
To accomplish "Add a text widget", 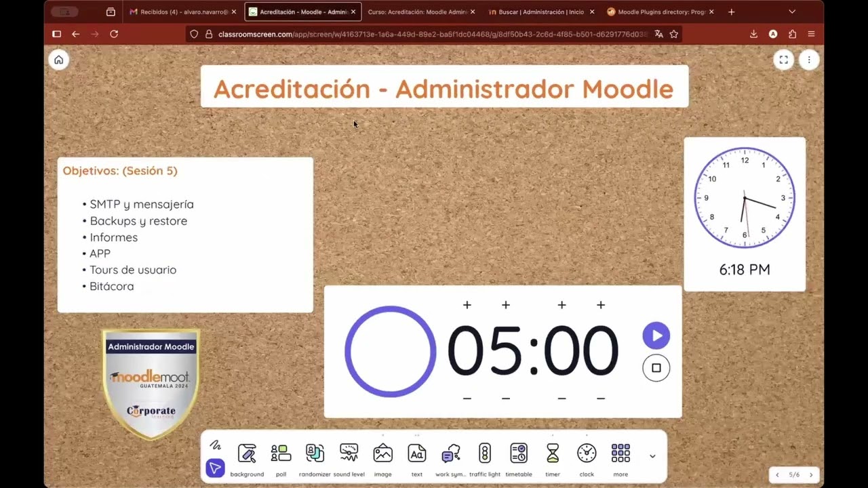I will pyautogui.click(x=416, y=460).
